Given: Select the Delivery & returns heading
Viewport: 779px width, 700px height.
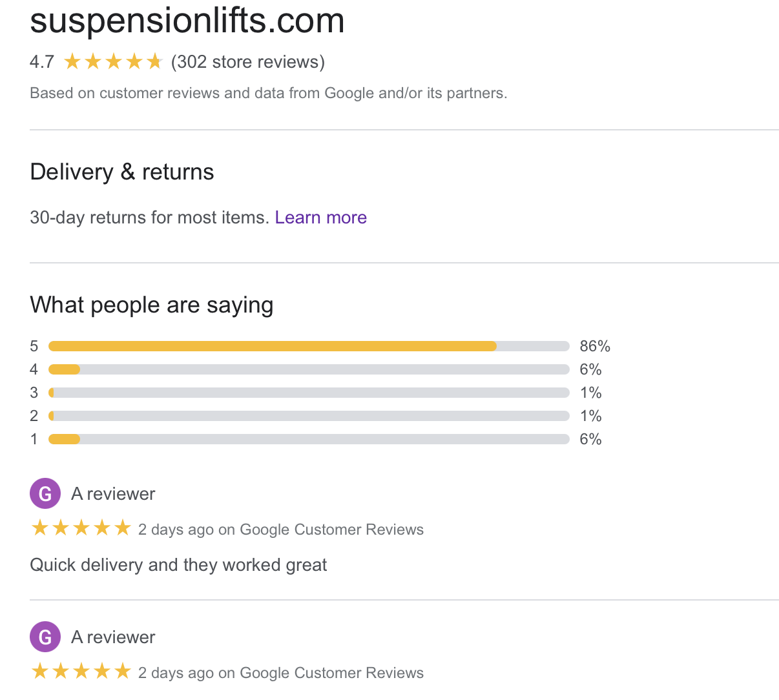Looking at the screenshot, I should 121,172.
